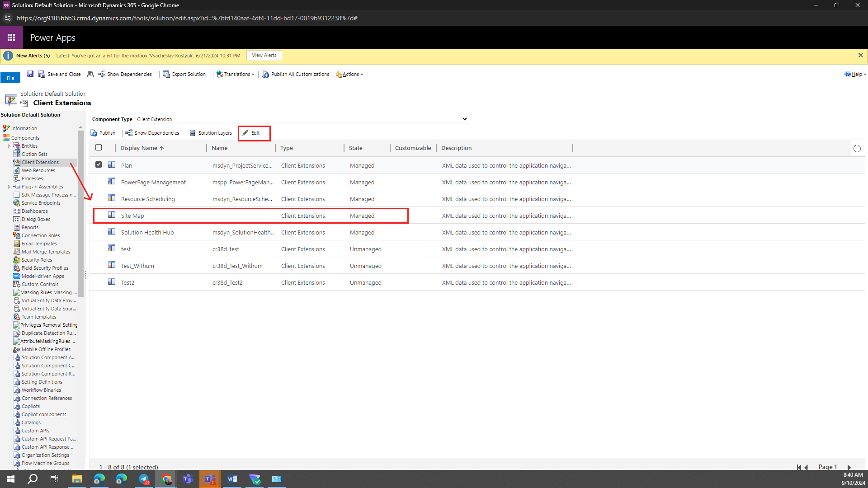Click the Edit button

(x=251, y=133)
